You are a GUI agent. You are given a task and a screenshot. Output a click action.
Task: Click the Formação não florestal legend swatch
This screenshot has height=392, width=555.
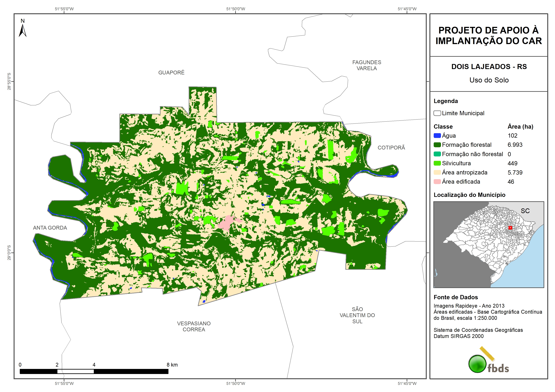[x=437, y=154]
